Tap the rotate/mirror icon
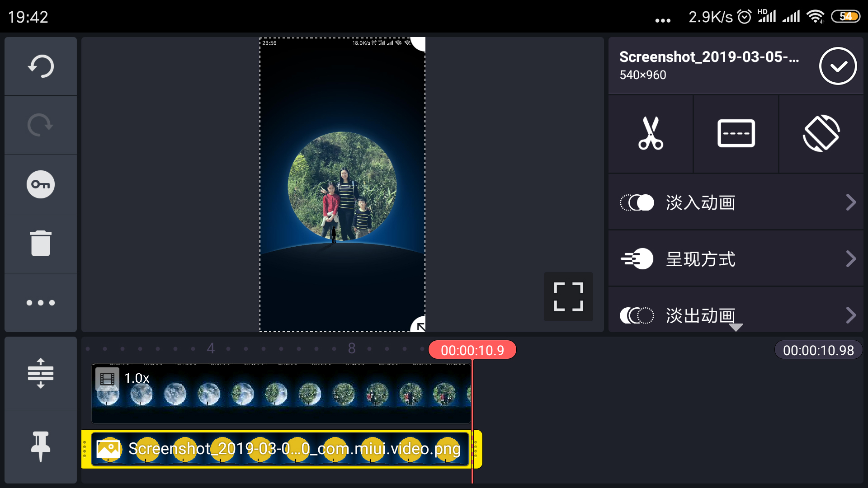Screen dimensions: 868x488 pos(821,133)
